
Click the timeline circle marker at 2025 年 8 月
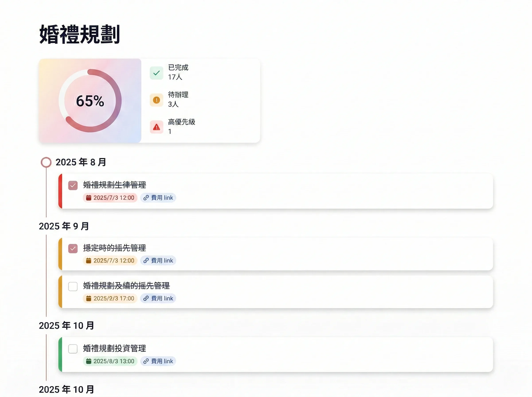[x=46, y=162]
